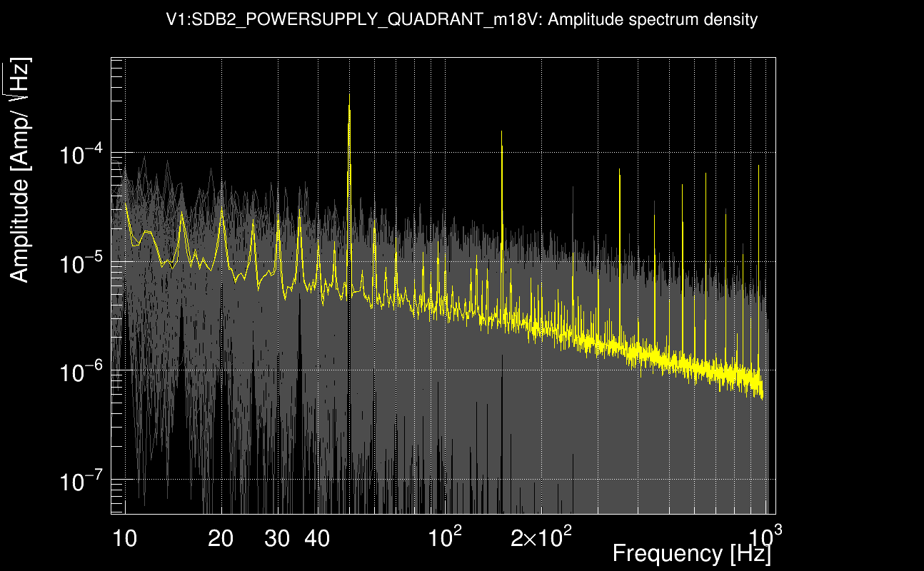Image resolution: width=924 pixels, height=571 pixels.
Task: Click the plot title 'V1:SDB2_POWERSUPPLY_QUADRANT_m18V'
Action: pos(461,20)
